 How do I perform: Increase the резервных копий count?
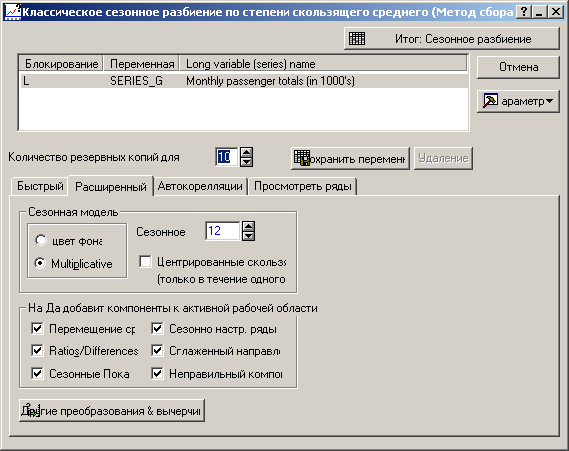pyautogui.click(x=246, y=152)
